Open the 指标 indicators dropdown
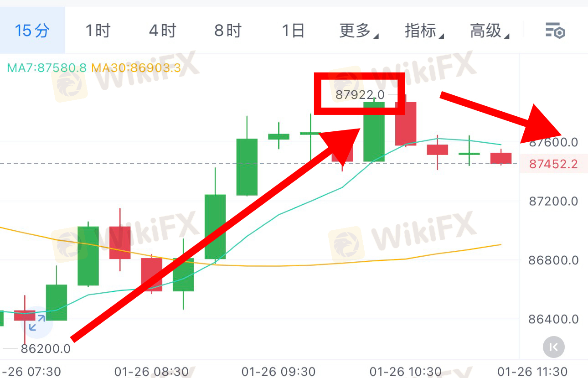588x378 pixels. [424, 31]
